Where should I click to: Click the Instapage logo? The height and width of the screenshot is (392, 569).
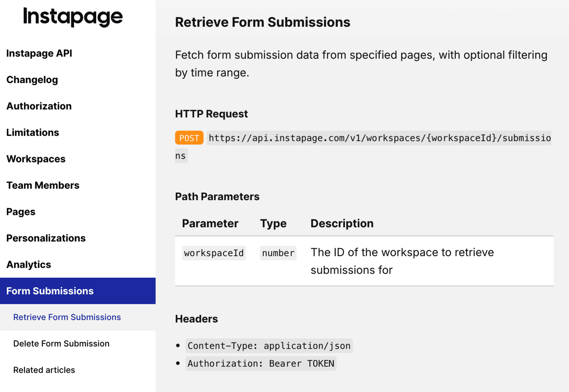(73, 17)
